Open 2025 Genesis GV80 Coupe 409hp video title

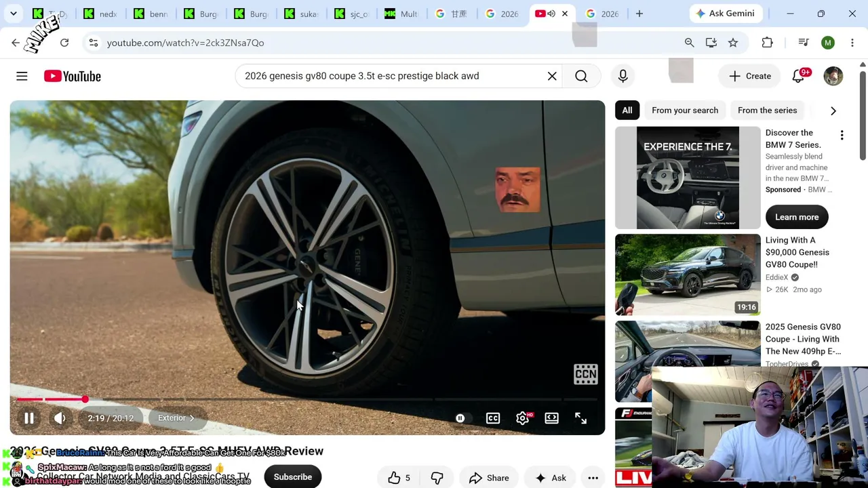pyautogui.click(x=803, y=339)
